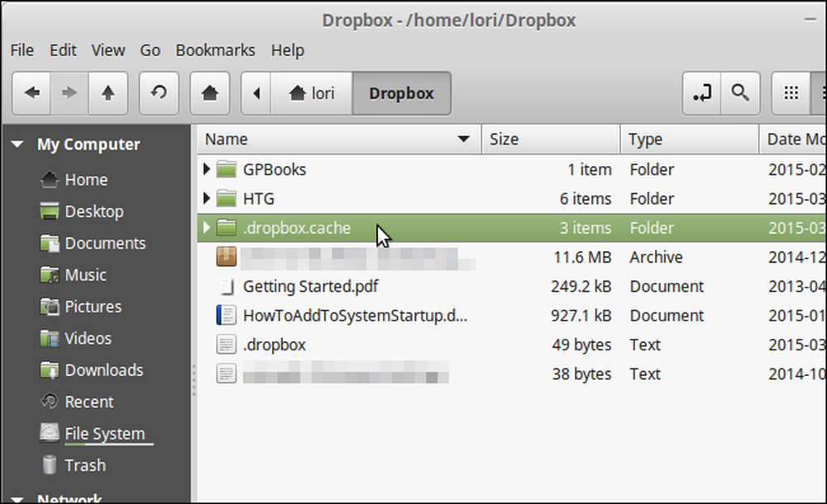
Task: Click the "6 items" size cell
Action: 585,198
